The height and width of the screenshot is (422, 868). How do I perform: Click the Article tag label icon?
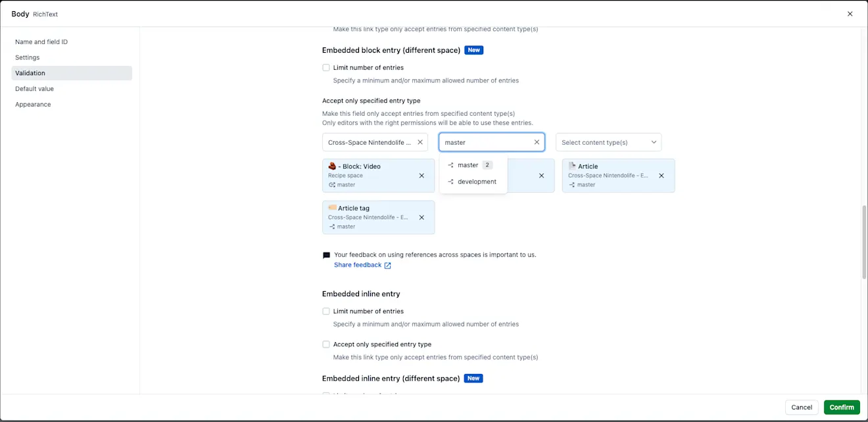332,208
